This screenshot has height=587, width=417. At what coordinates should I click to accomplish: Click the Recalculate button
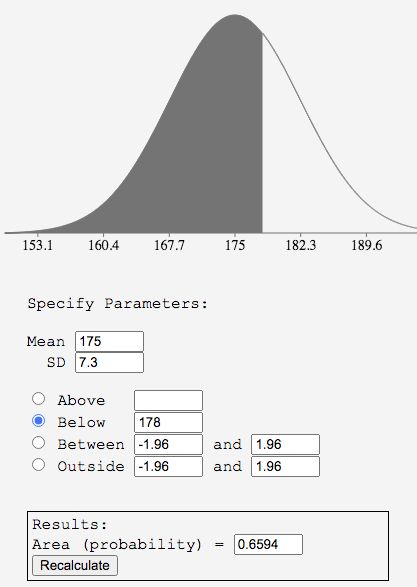[75, 565]
